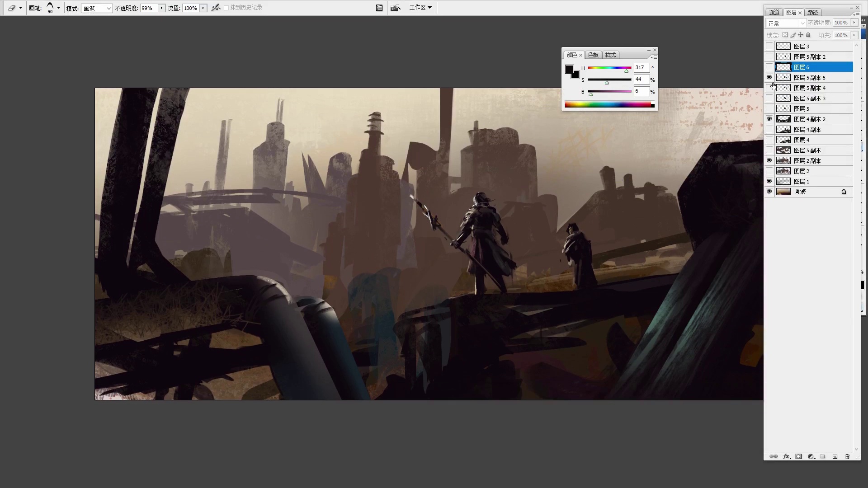868x488 pixels.
Task: Hide the 背景 layer via eye icon
Action: [769, 192]
